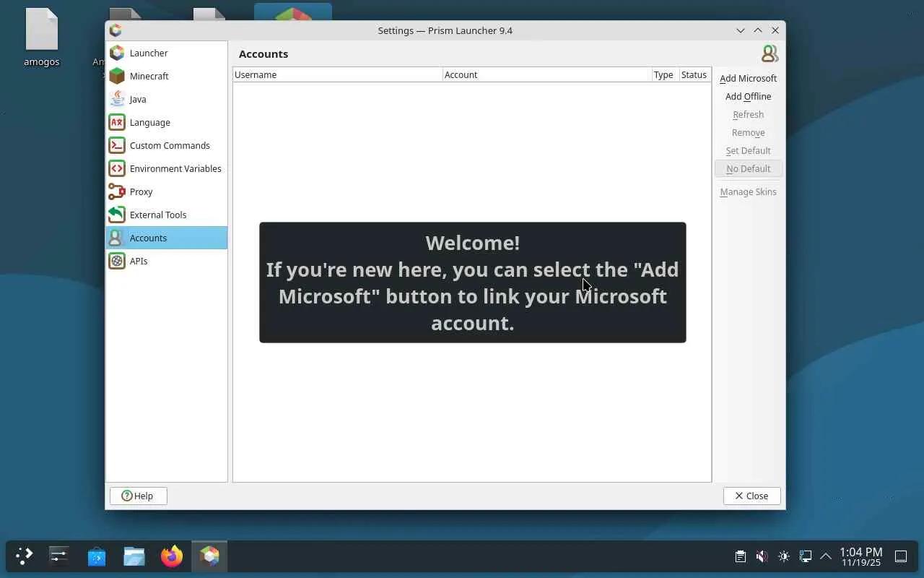Open the Java settings page icon
The height and width of the screenshot is (578, 924).
(x=117, y=99)
